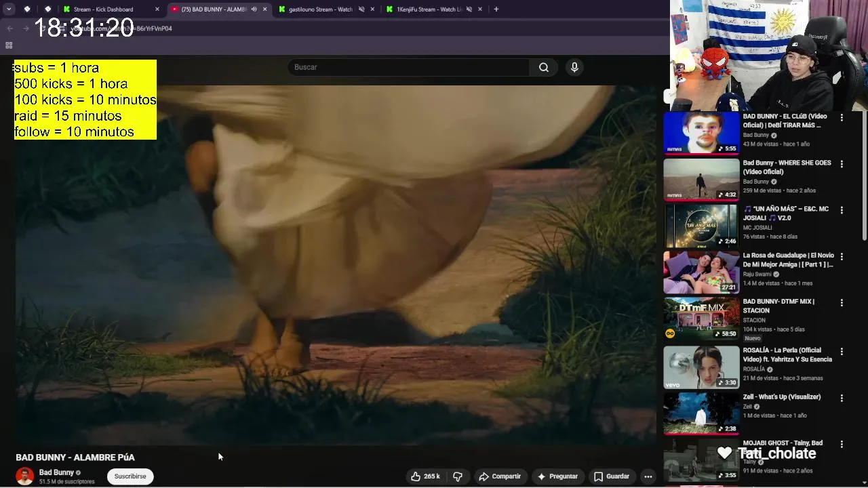Screen dimensions: 868x488
Task: Close the Stream - Kick Dashboard tab
Action: 157,9
